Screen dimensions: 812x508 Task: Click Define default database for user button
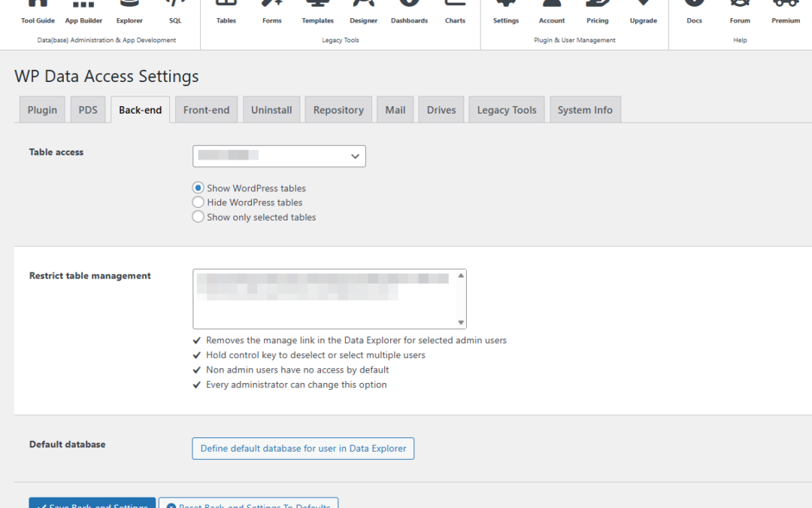pos(303,449)
